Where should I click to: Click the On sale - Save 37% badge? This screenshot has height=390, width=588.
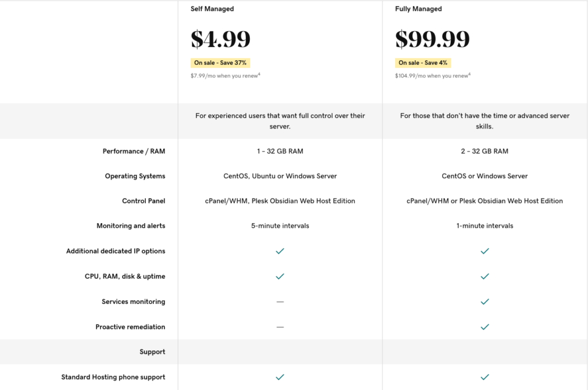pos(220,63)
